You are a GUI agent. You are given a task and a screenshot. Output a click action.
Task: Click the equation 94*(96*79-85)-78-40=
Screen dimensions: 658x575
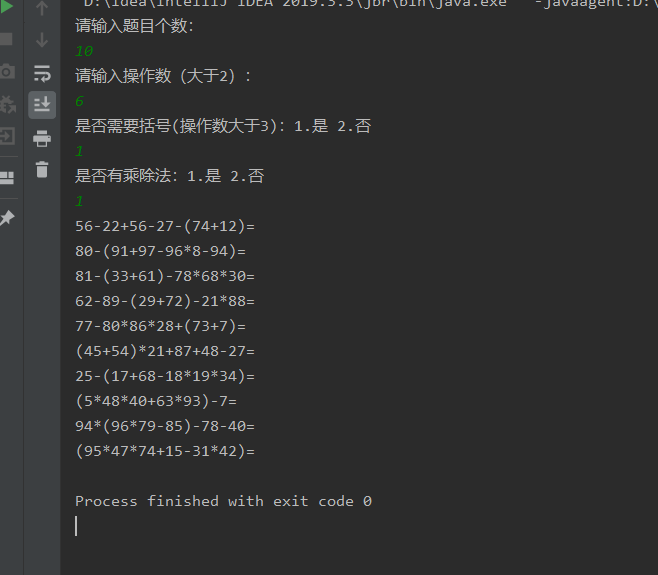(165, 426)
